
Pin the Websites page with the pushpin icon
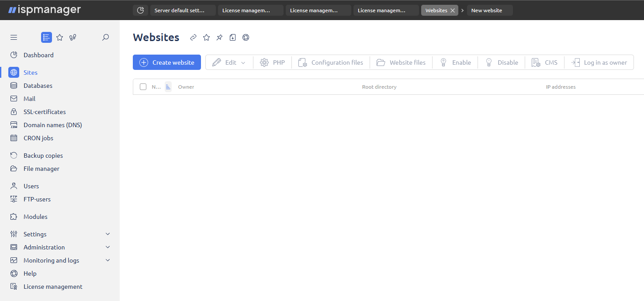coord(219,38)
